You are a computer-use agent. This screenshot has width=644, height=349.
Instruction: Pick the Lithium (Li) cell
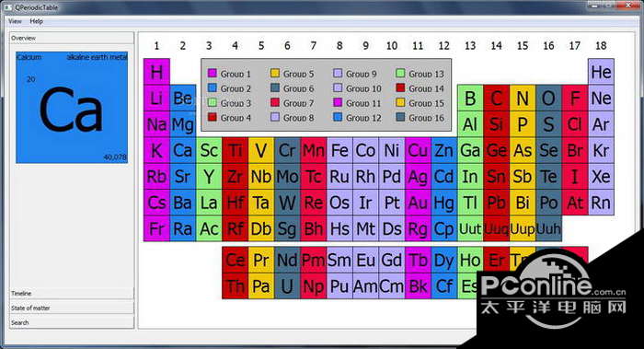[x=156, y=99]
